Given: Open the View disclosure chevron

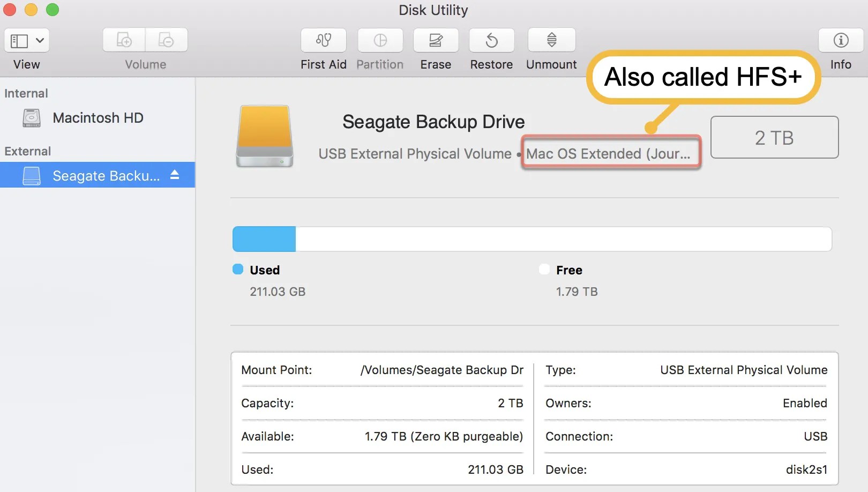Looking at the screenshot, I should (40, 40).
